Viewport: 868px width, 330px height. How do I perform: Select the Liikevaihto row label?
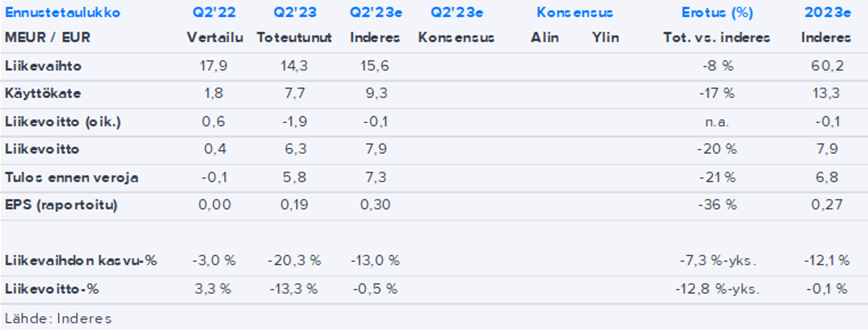(43, 66)
